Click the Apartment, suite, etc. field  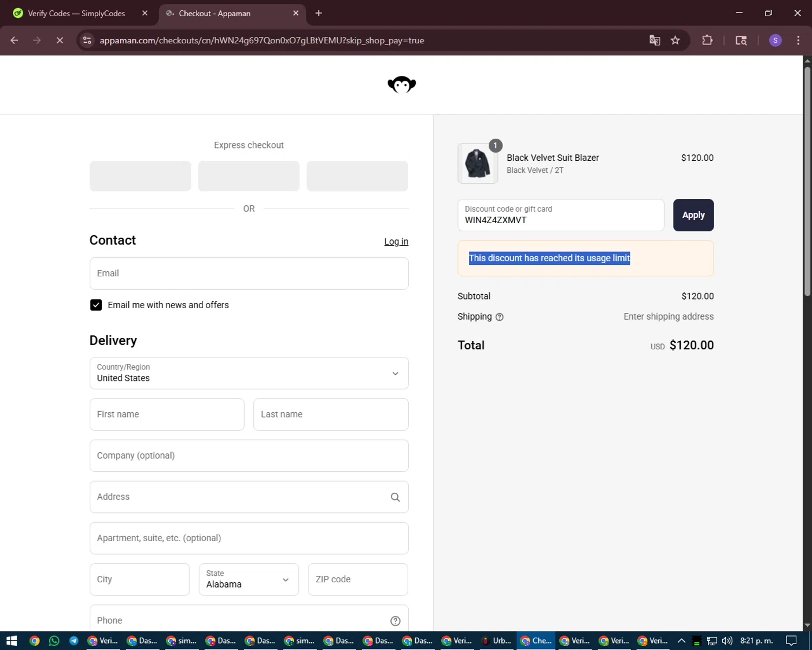tap(249, 538)
